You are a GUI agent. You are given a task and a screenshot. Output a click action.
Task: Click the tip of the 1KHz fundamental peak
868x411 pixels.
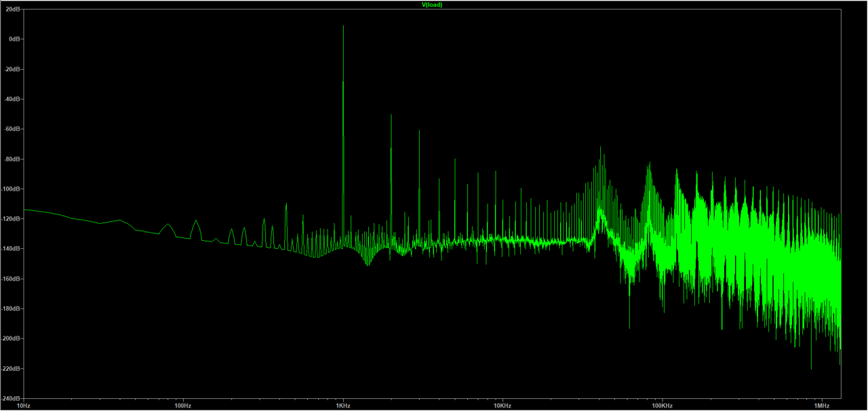coord(343,26)
